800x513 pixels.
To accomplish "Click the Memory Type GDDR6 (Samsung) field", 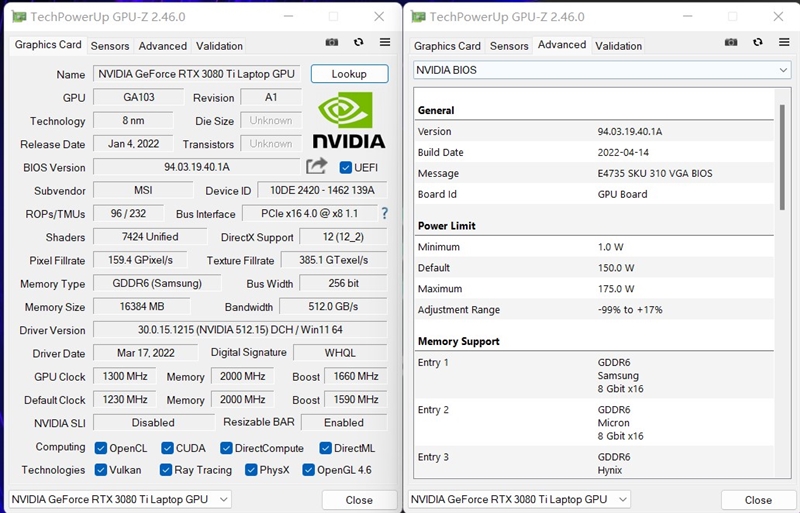I will [x=157, y=283].
